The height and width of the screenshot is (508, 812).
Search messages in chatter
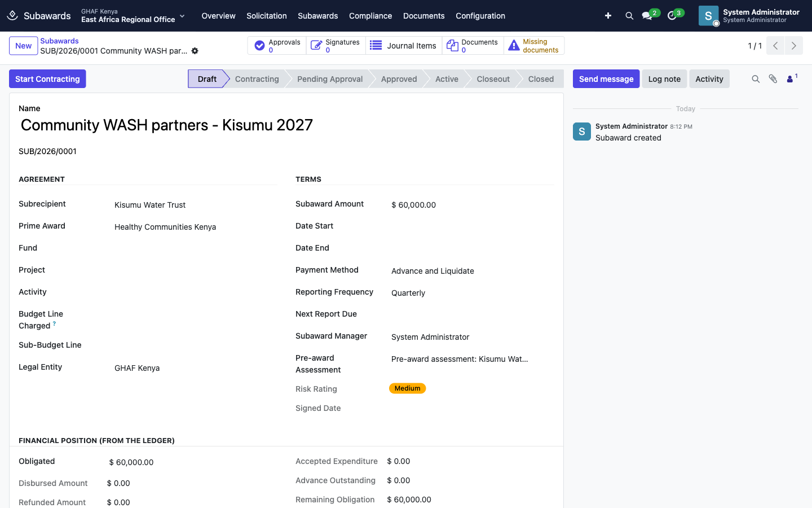(756, 79)
